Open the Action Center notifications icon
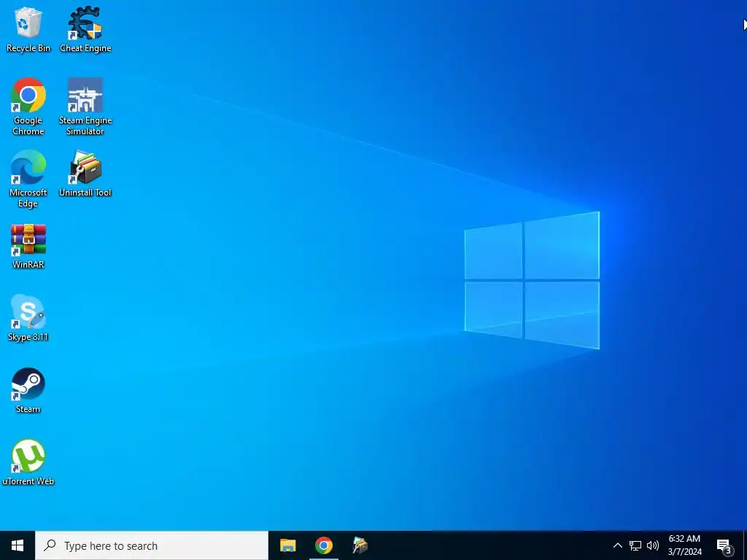 tap(724, 545)
